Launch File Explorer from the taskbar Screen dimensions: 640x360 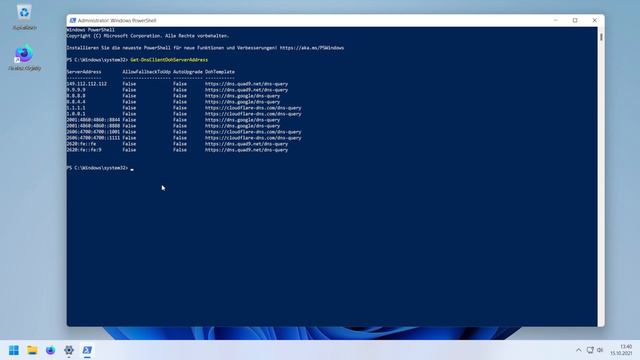point(32,350)
